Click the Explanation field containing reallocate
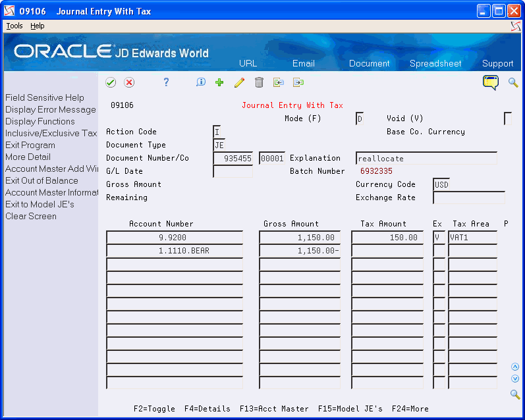The height and width of the screenshot is (420, 525). (x=426, y=158)
